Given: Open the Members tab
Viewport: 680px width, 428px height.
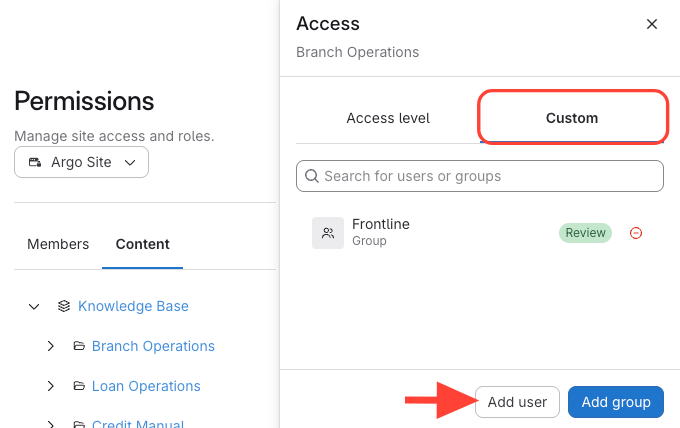Looking at the screenshot, I should pos(58,244).
